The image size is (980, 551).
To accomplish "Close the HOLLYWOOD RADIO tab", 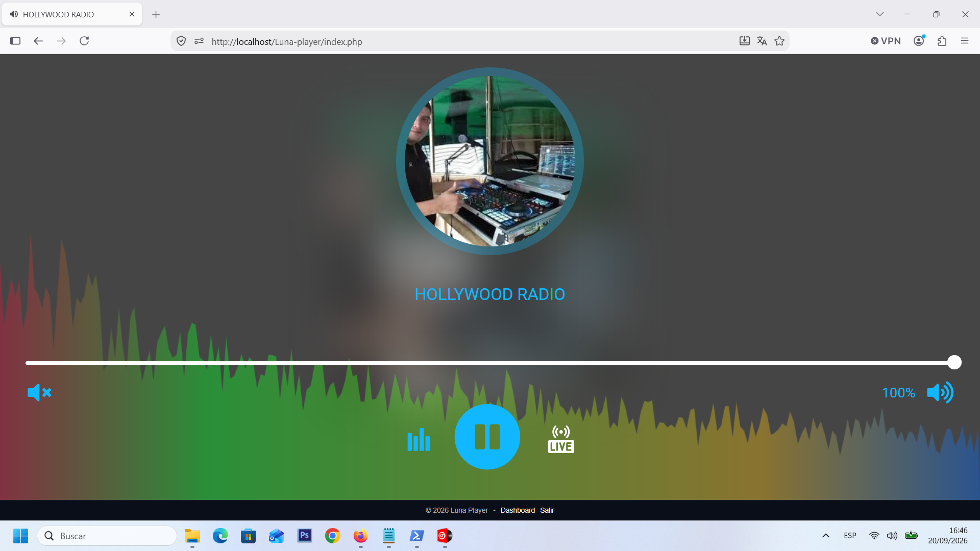I will point(132,14).
